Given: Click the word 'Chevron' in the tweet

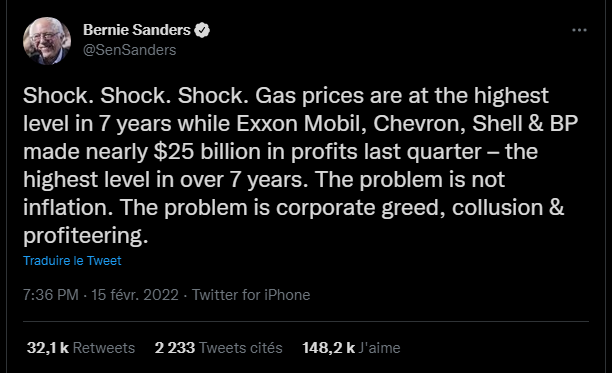Looking at the screenshot, I should click(419, 123).
